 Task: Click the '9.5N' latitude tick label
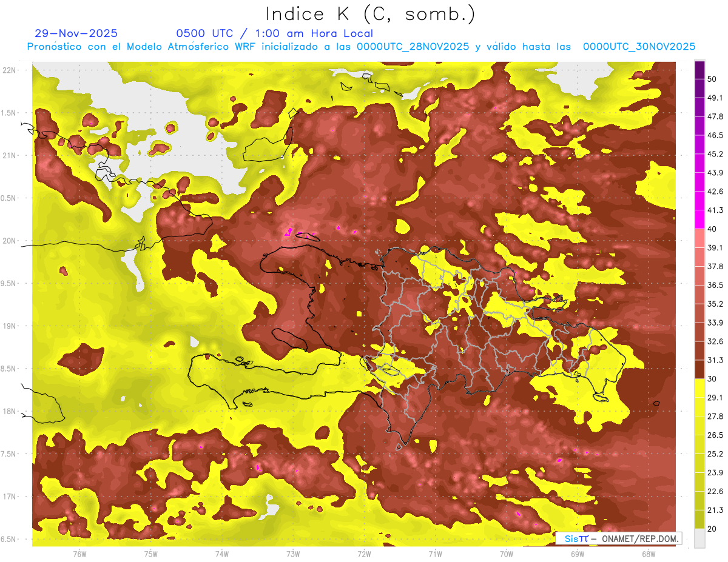[9, 284]
